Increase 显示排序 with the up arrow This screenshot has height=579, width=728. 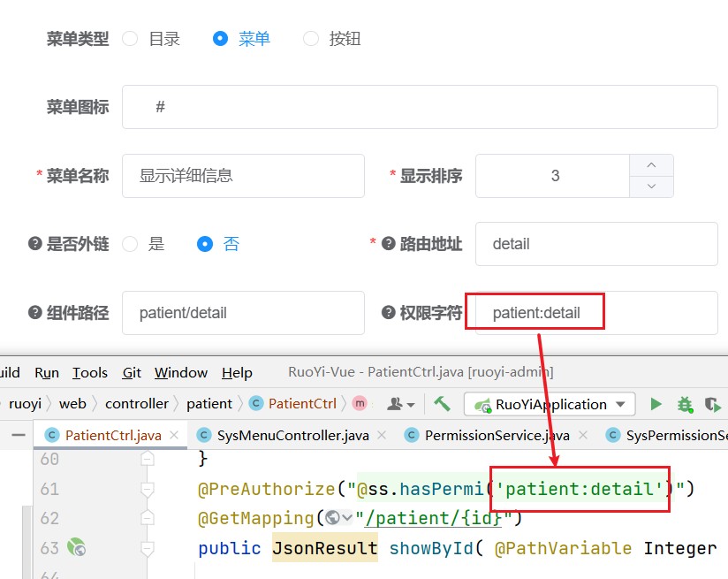pos(651,165)
